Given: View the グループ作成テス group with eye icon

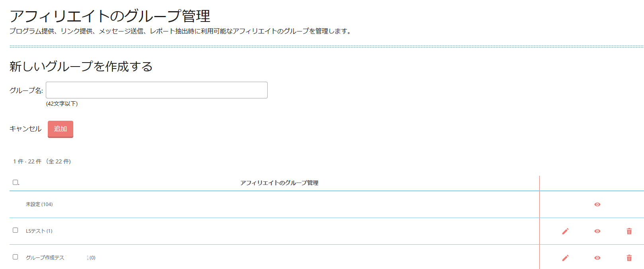Looking at the screenshot, I should point(597,258).
